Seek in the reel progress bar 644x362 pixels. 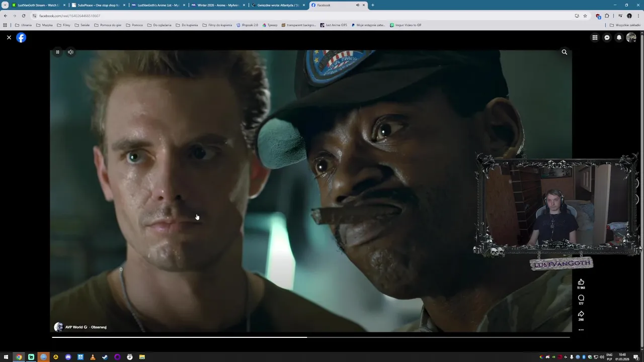311,337
